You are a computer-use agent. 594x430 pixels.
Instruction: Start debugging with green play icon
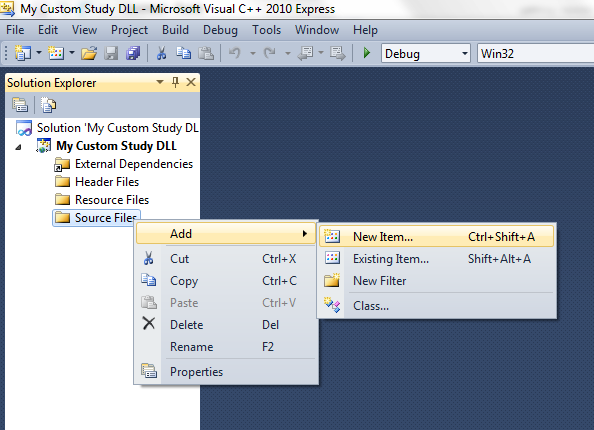pos(366,53)
